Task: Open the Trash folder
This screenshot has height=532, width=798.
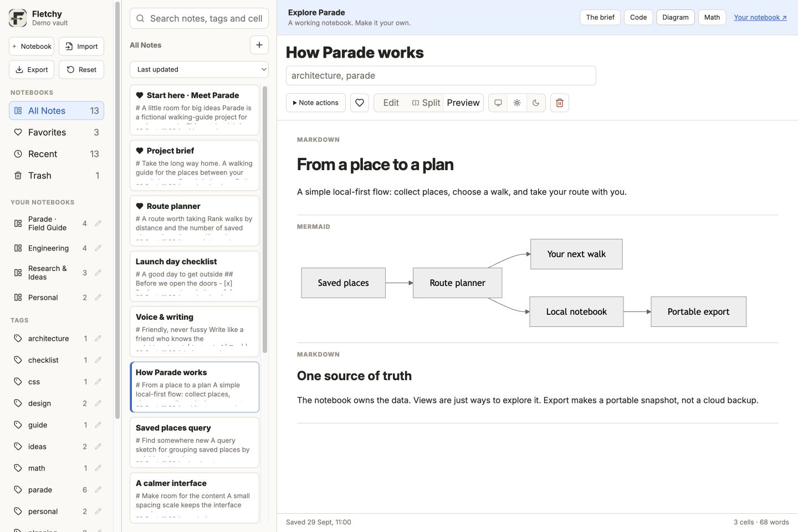Action: 57,176
